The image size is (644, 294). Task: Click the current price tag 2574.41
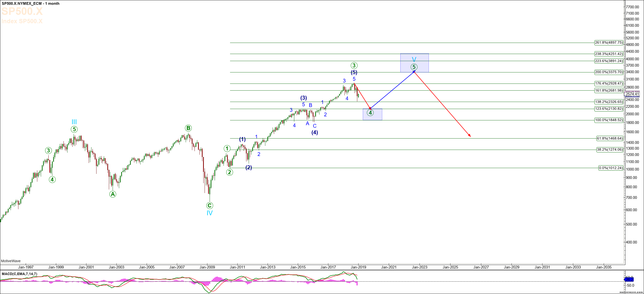click(x=632, y=94)
